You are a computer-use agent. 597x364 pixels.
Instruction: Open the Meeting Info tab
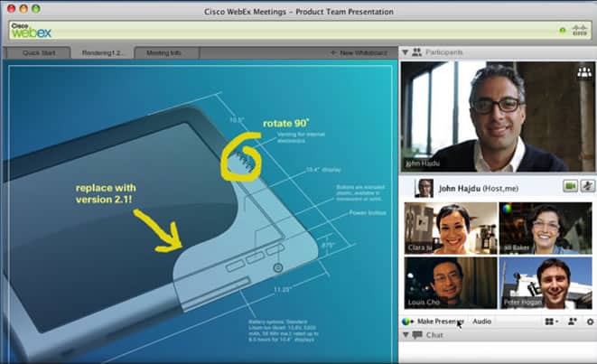(164, 52)
